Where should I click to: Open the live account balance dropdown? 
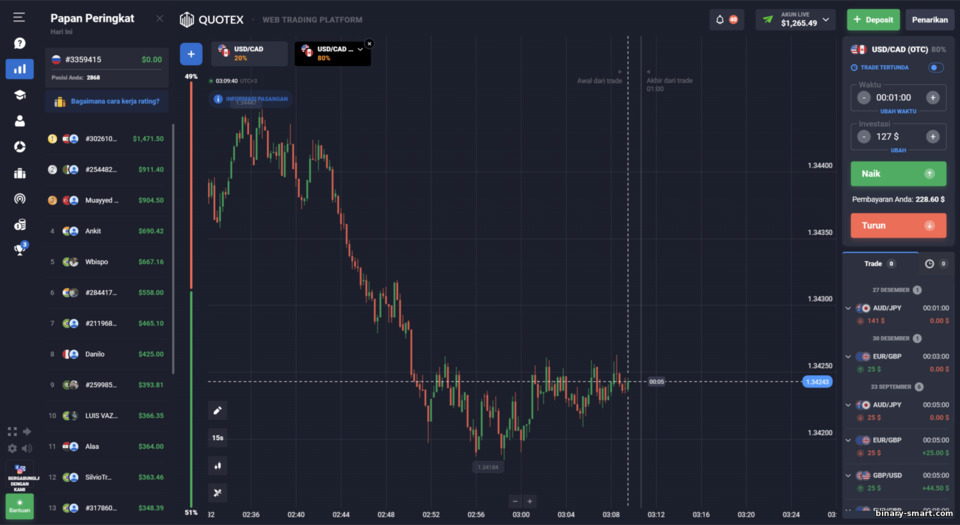tap(795, 20)
